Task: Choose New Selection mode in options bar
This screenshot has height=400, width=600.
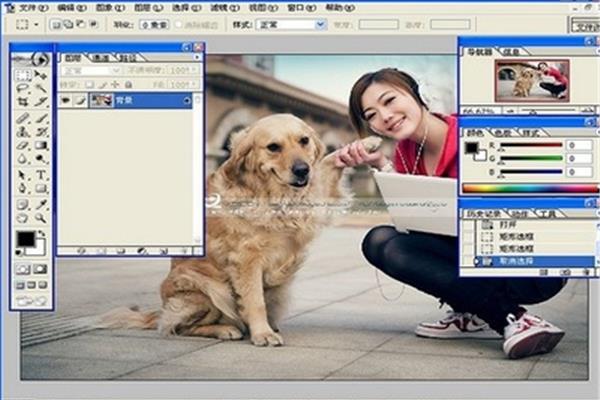Action: [x=57, y=25]
